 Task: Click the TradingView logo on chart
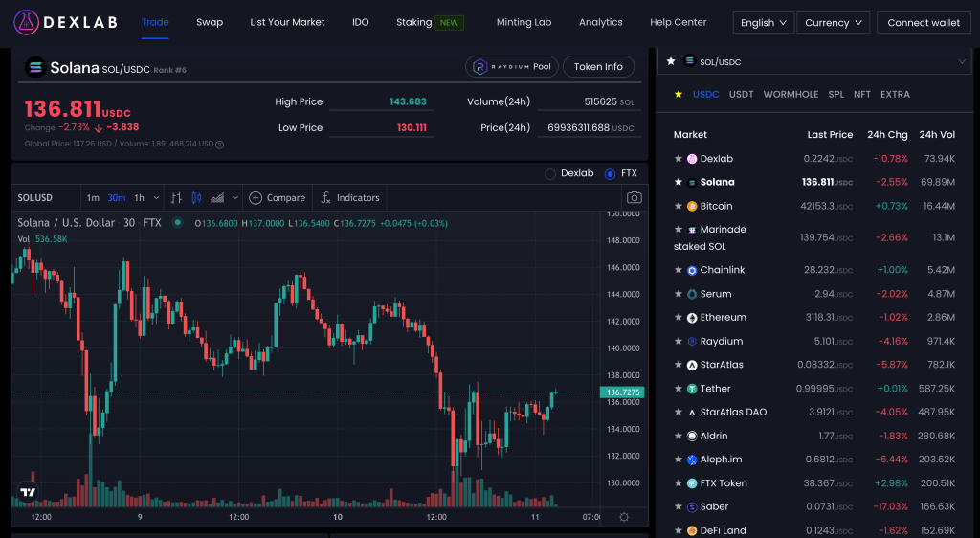pos(27,494)
